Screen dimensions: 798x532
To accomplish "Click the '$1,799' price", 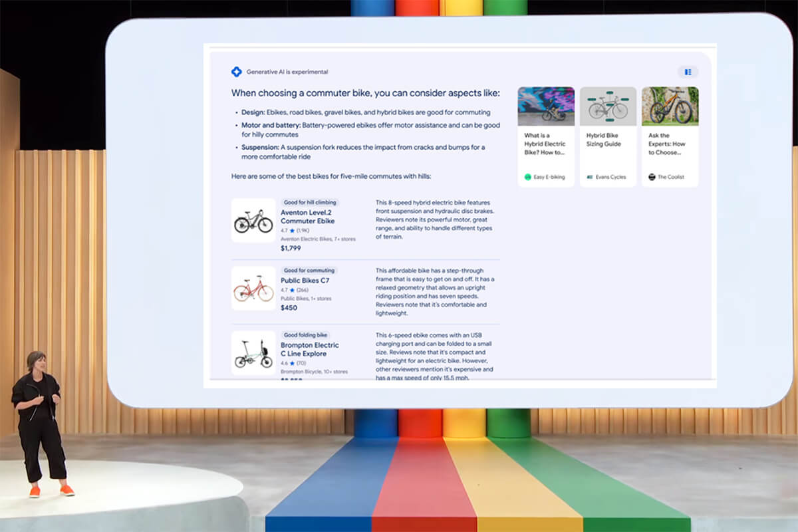I will [x=291, y=248].
